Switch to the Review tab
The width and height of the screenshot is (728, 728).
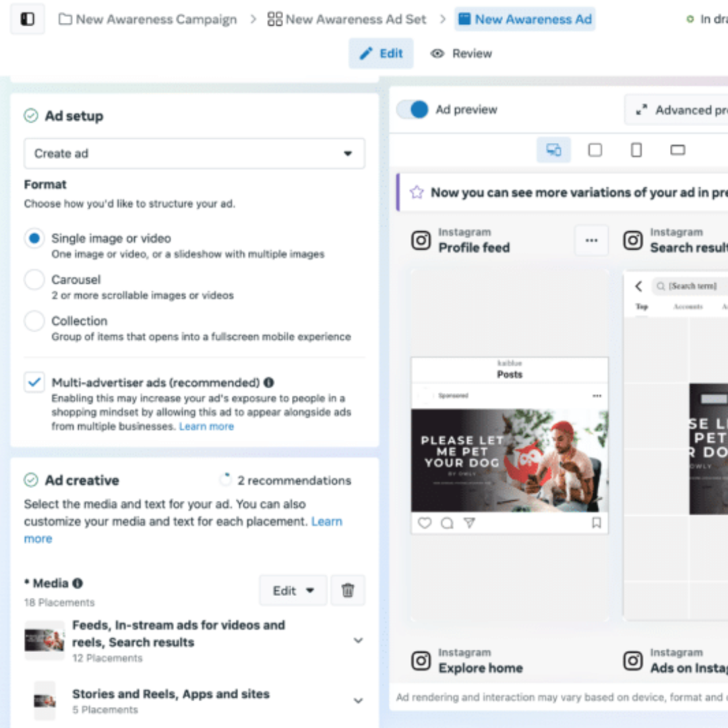pos(462,54)
